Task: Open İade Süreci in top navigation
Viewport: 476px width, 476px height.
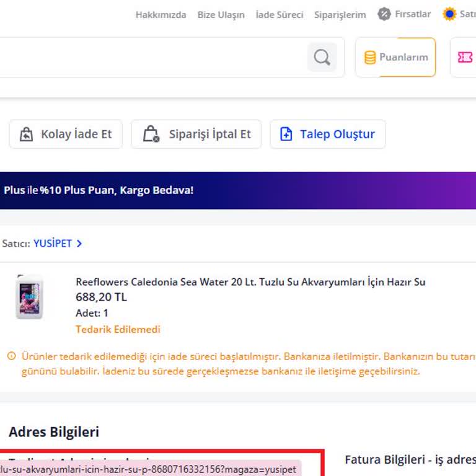Action: [x=279, y=15]
